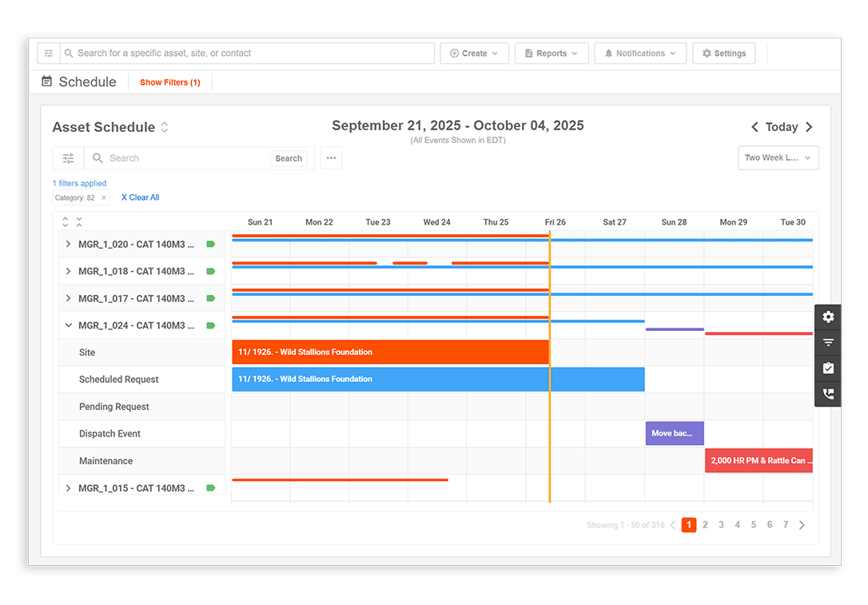Click the Show Filters link

pyautogui.click(x=169, y=82)
